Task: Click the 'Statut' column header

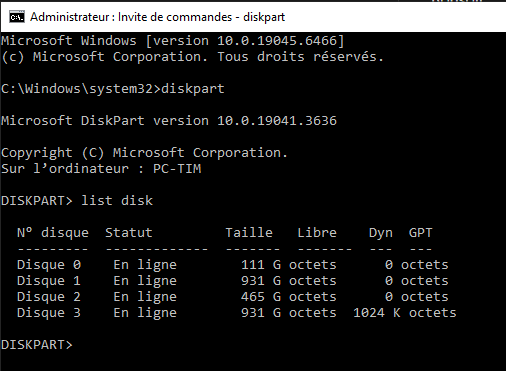Action: point(129,233)
